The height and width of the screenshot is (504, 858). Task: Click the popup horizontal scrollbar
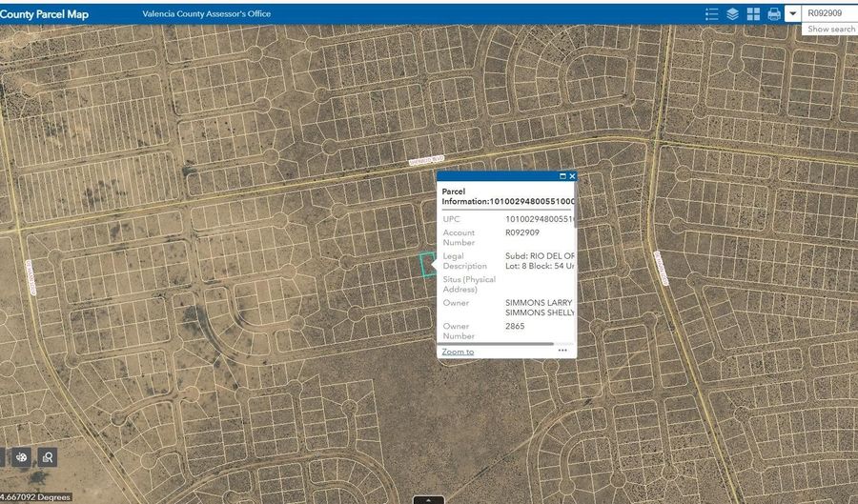[495, 344]
